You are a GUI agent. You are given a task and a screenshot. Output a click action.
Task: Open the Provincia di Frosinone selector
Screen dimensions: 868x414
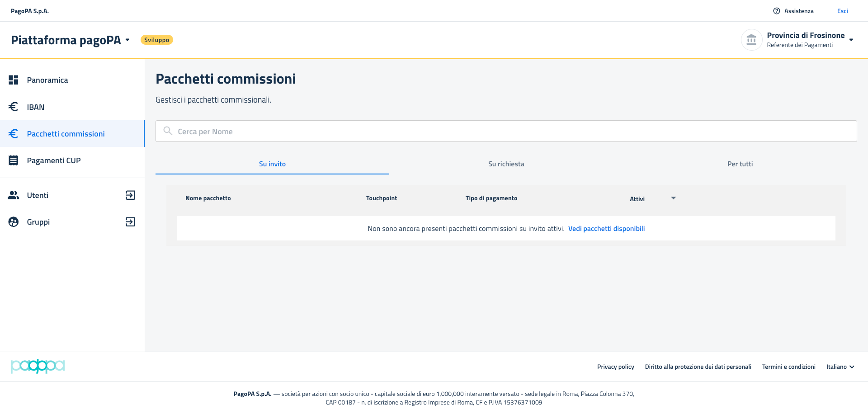click(x=851, y=40)
